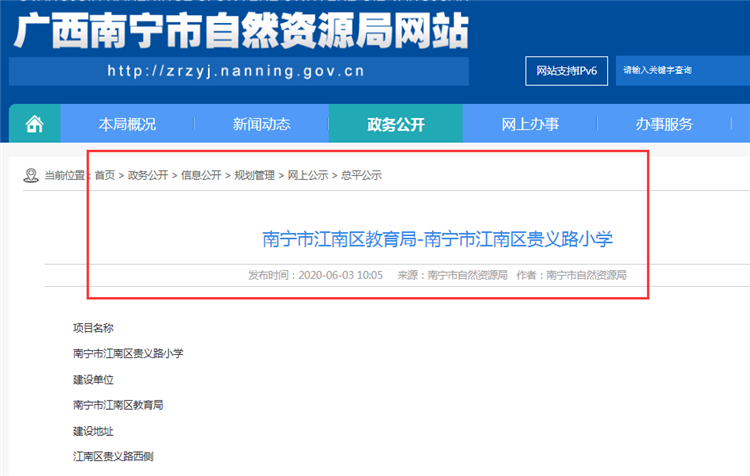Open the 新闻动态 menu tab
Image resolution: width=750 pixels, height=476 pixels.
click(x=262, y=124)
